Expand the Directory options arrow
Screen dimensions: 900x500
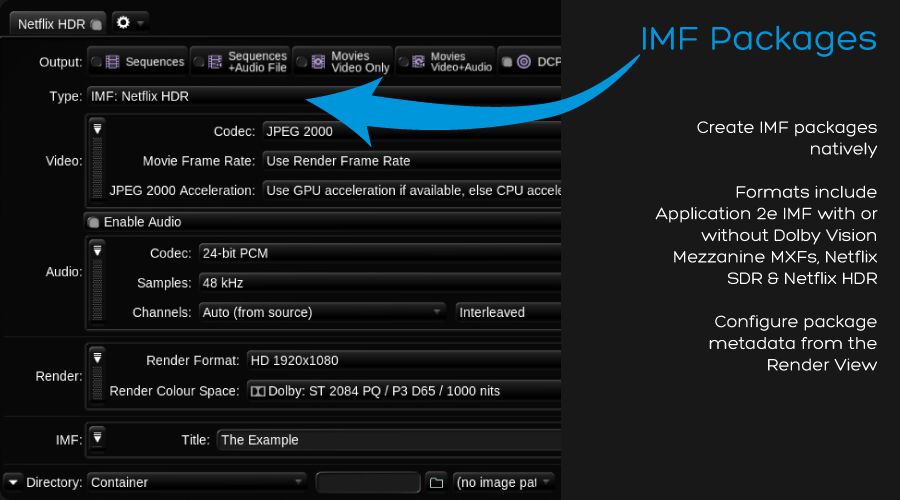[13, 483]
